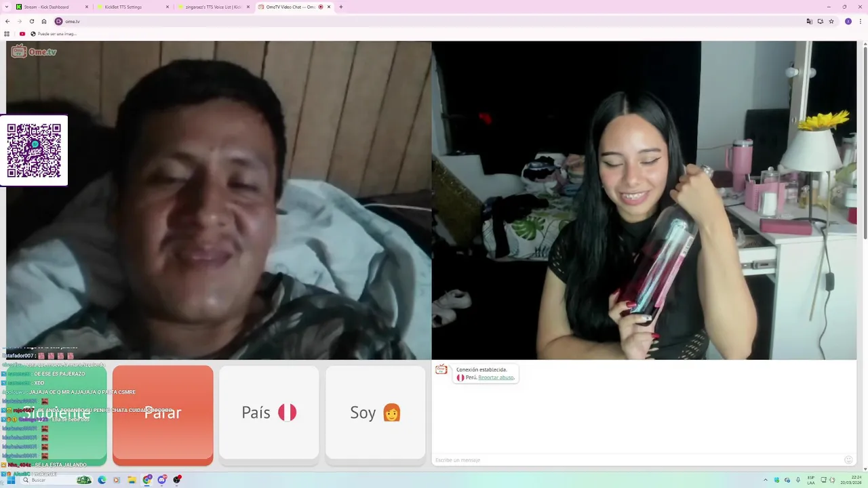View site information icon in address bar
The width and height of the screenshot is (868, 488).
pyautogui.click(x=58, y=21)
